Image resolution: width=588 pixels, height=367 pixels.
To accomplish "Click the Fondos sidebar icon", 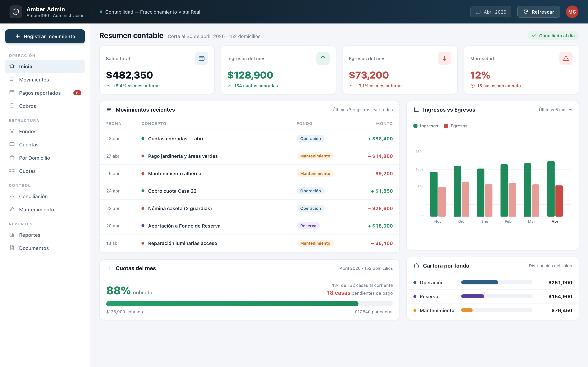I will click(12, 131).
